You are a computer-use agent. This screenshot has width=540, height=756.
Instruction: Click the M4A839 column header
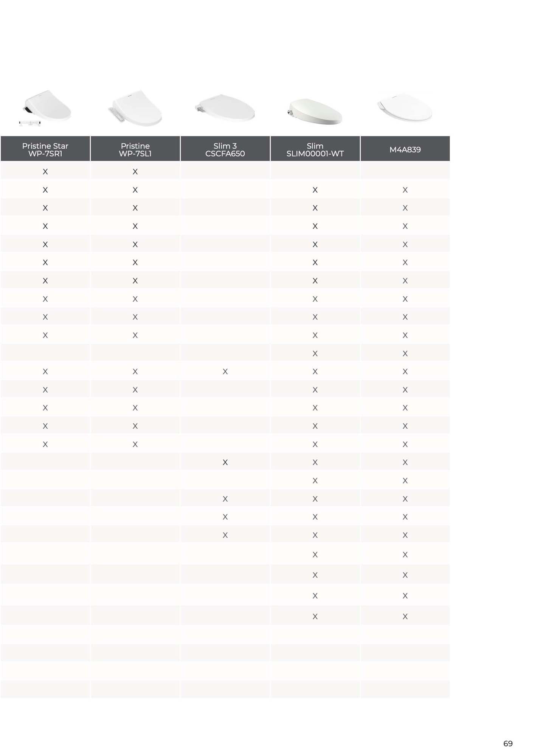click(405, 149)
